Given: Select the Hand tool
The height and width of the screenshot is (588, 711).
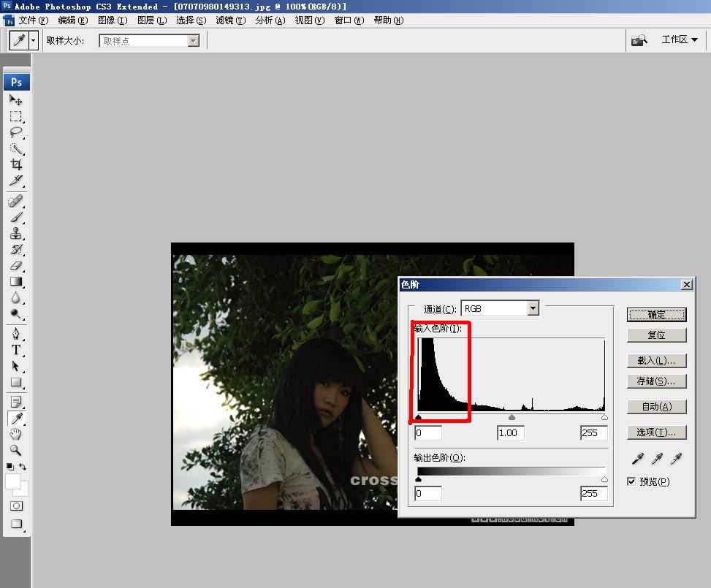Looking at the screenshot, I should click(x=15, y=435).
